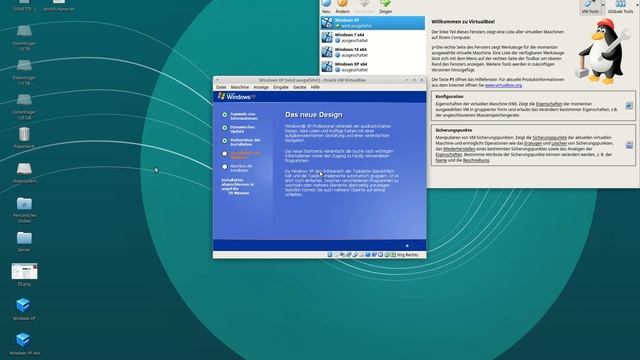Click the Sicherungspunkte tool icon on the right

point(629,145)
